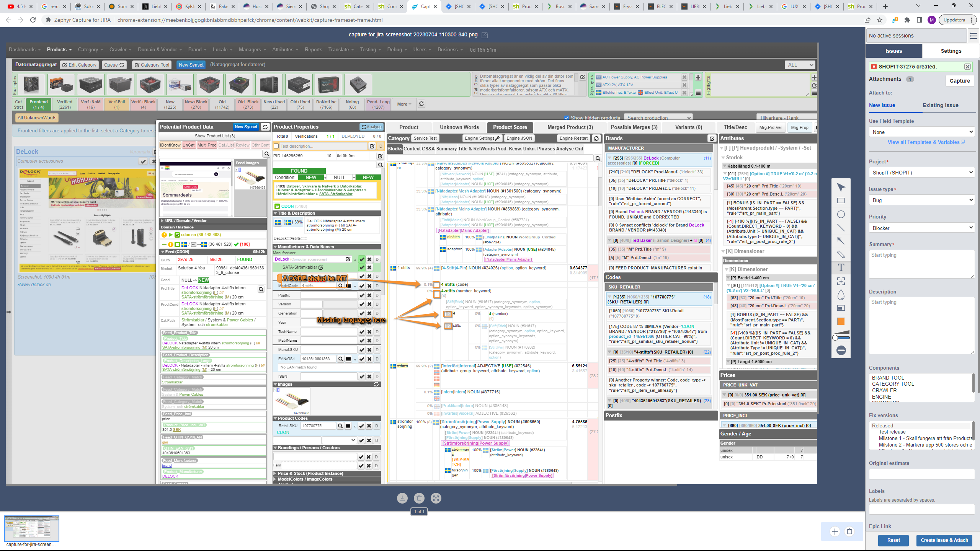Select the text annotation tool

click(841, 267)
